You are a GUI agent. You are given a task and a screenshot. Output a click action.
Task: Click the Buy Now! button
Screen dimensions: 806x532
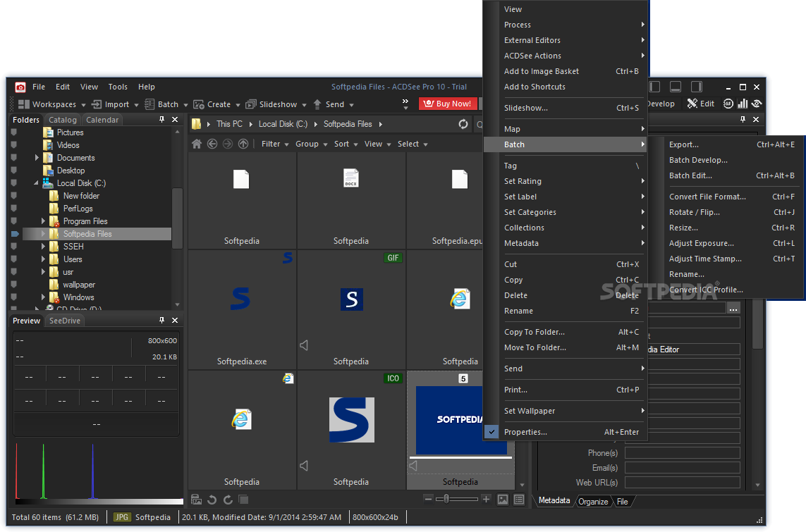coord(448,104)
